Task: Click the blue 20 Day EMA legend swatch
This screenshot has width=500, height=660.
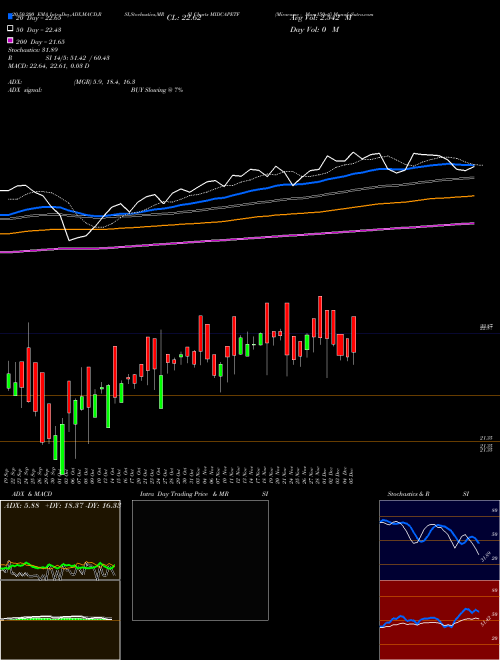Action: click(10, 16)
